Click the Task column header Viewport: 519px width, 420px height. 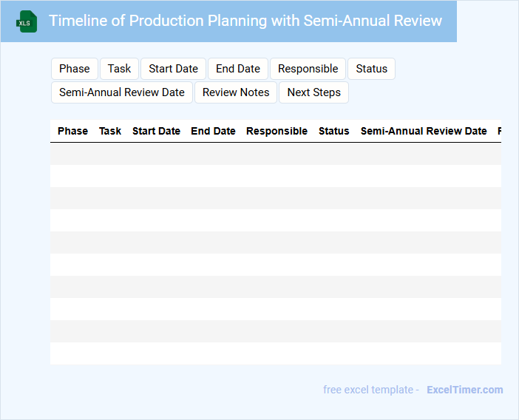tap(110, 131)
